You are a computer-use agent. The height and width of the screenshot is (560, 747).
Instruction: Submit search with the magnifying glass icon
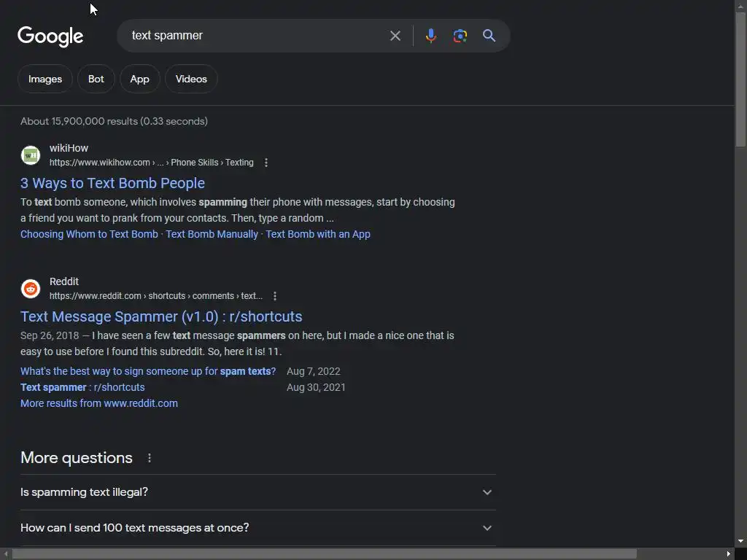click(x=489, y=36)
